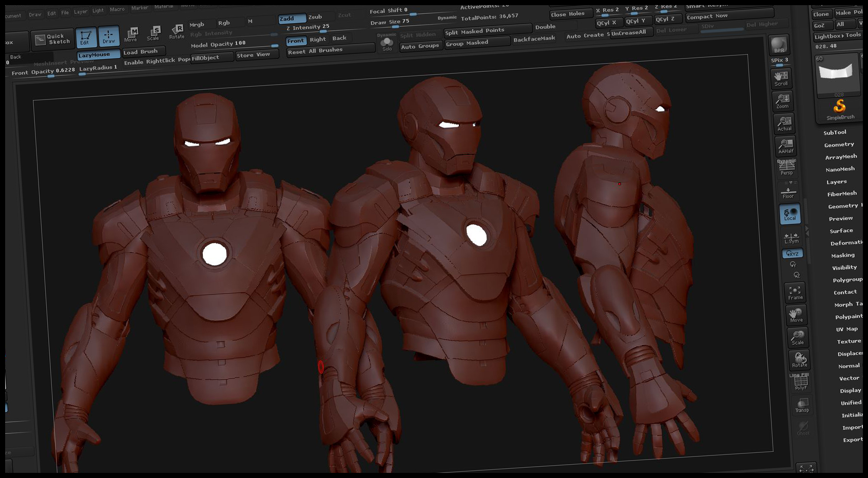Expand the Polygroups palette section
Screen dimensions: 868x478
click(847, 280)
